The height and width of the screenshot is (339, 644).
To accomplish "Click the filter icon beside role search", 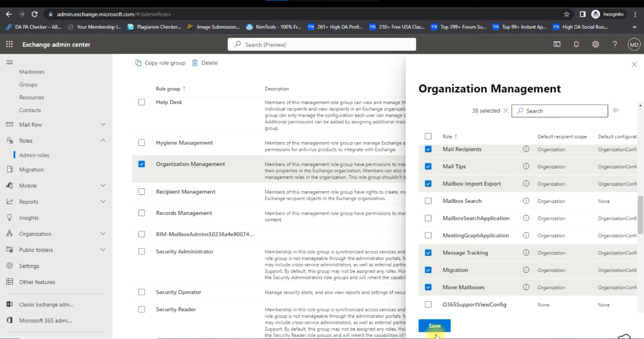I will pos(616,111).
